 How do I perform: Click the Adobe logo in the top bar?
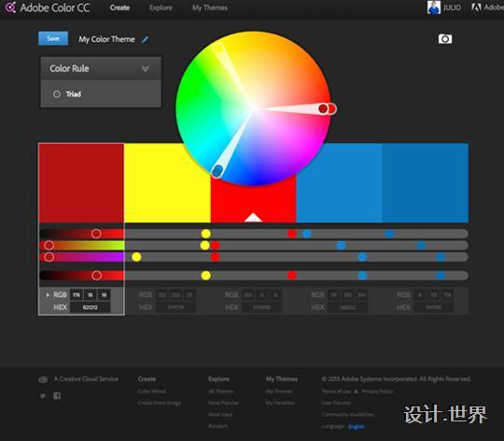476,7
